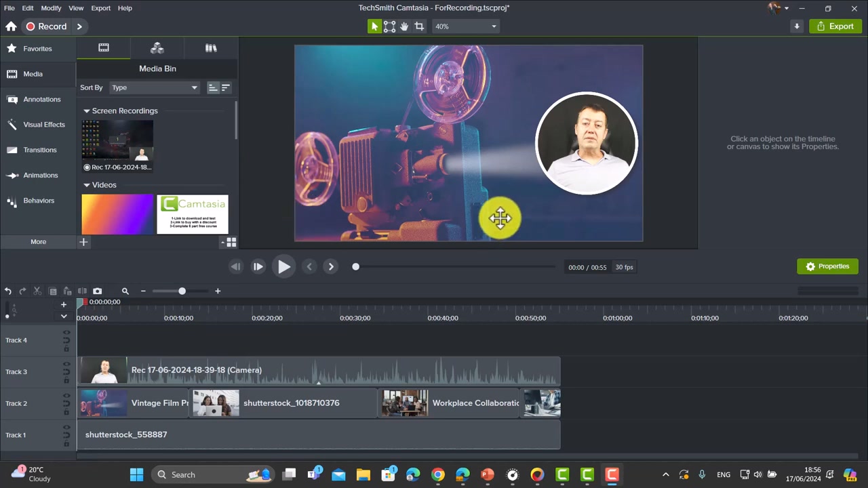The image size is (868, 488).
Task: Open the Sort By Type dropdown
Action: (155, 87)
